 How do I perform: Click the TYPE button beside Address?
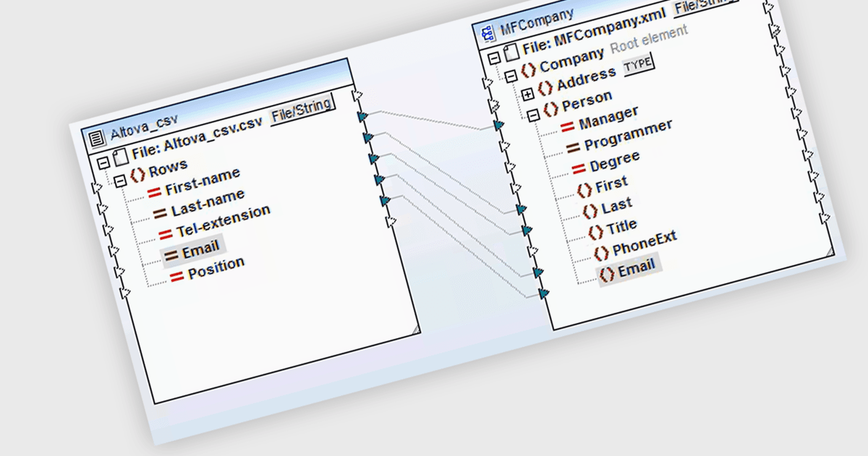coord(638,64)
